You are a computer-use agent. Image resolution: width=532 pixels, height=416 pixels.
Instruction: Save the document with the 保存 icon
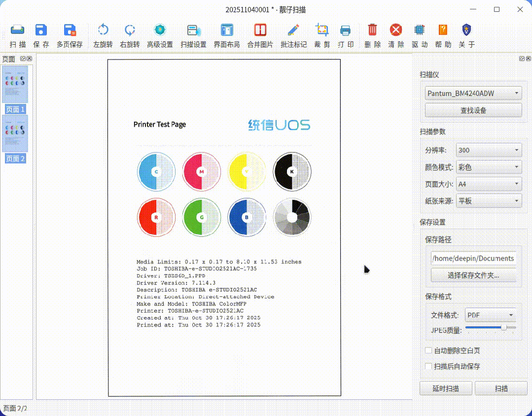41,35
